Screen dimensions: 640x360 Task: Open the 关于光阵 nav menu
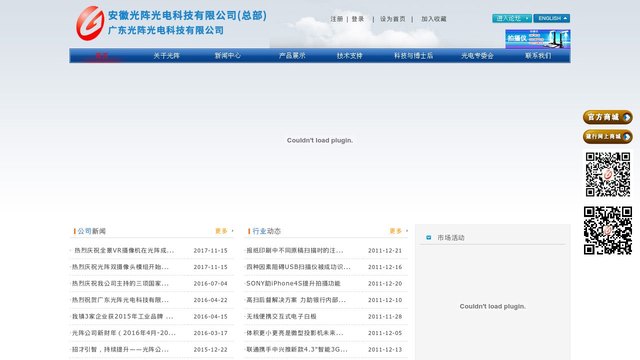point(167,56)
